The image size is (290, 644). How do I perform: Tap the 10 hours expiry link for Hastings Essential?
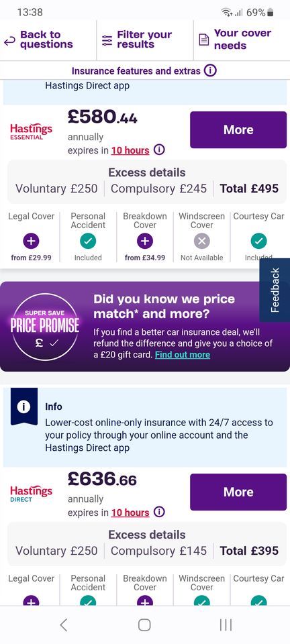tap(130, 150)
